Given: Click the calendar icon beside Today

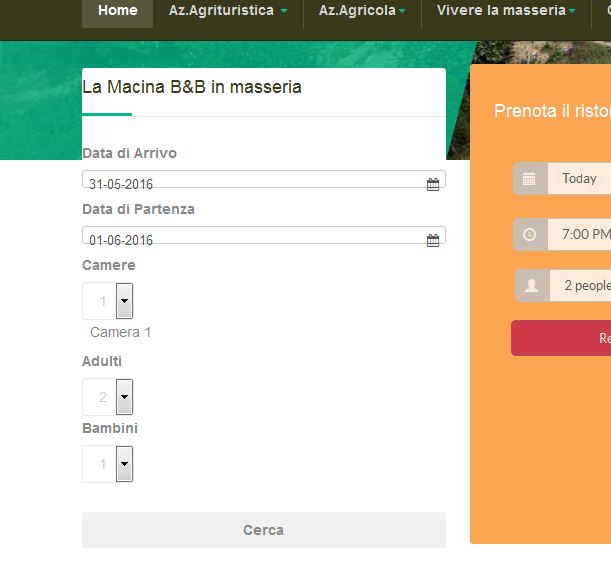Looking at the screenshot, I should [529, 179].
